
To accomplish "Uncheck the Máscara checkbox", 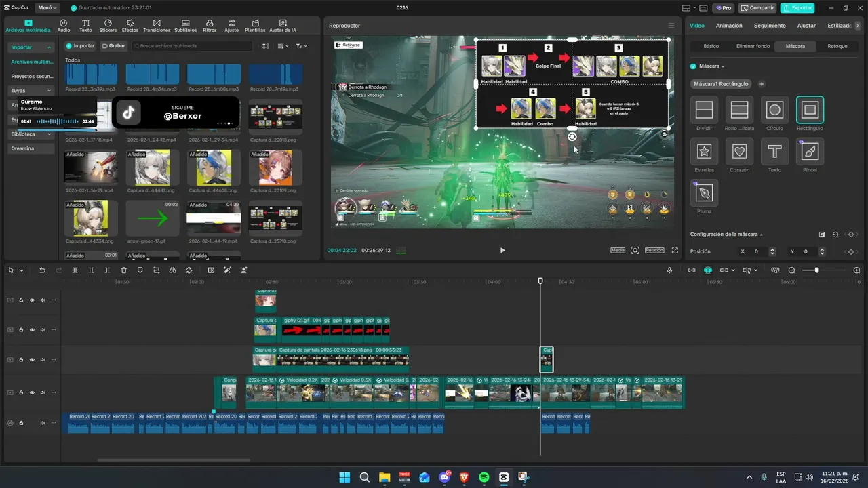I will [693, 66].
